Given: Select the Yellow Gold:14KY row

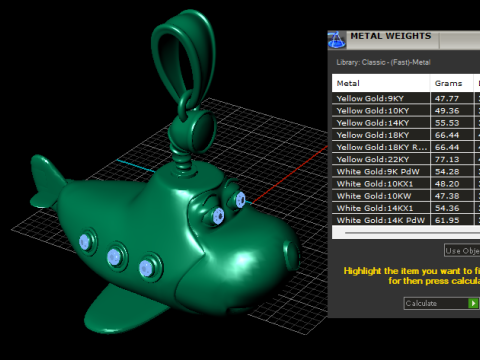Looking at the screenshot, I should point(406,123).
